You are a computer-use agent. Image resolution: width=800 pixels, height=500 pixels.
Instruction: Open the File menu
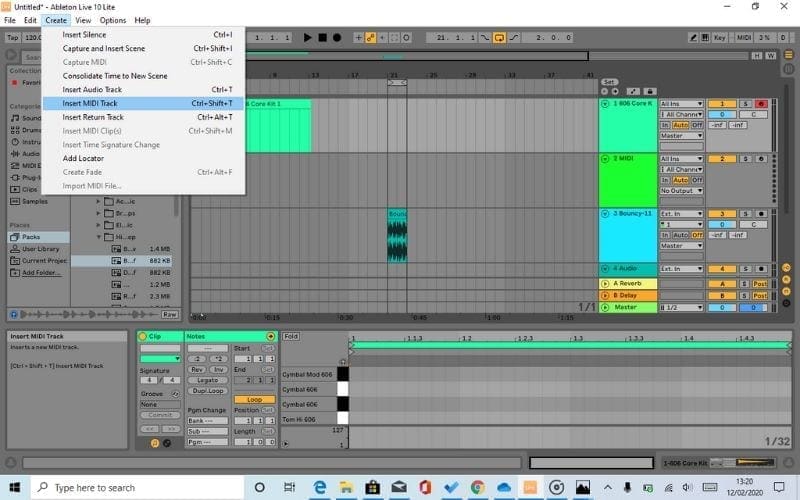(10, 20)
